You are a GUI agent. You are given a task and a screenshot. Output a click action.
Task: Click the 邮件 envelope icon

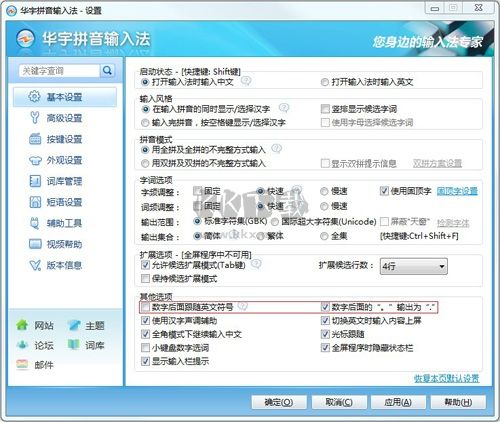coord(22,364)
